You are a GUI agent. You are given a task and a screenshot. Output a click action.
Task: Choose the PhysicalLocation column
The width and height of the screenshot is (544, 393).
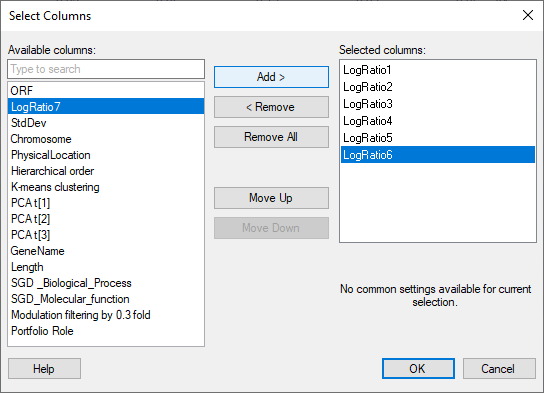(106, 155)
